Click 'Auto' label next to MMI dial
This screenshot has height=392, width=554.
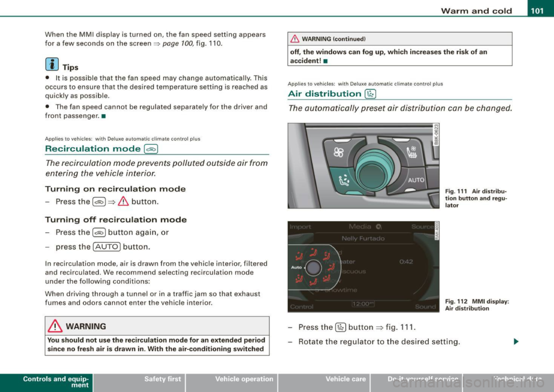(296, 267)
